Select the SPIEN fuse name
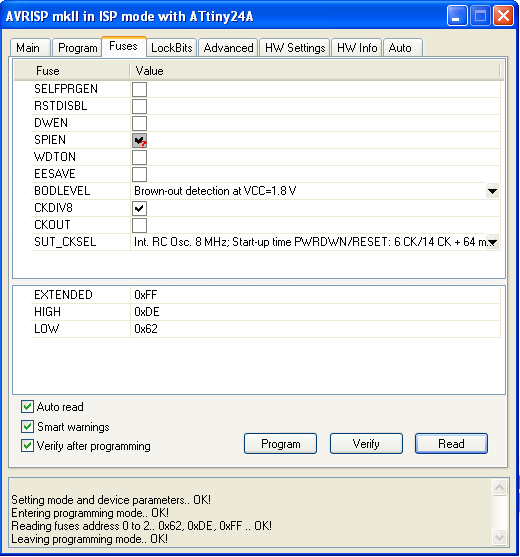Image resolution: width=520 pixels, height=557 pixels. (x=50, y=140)
